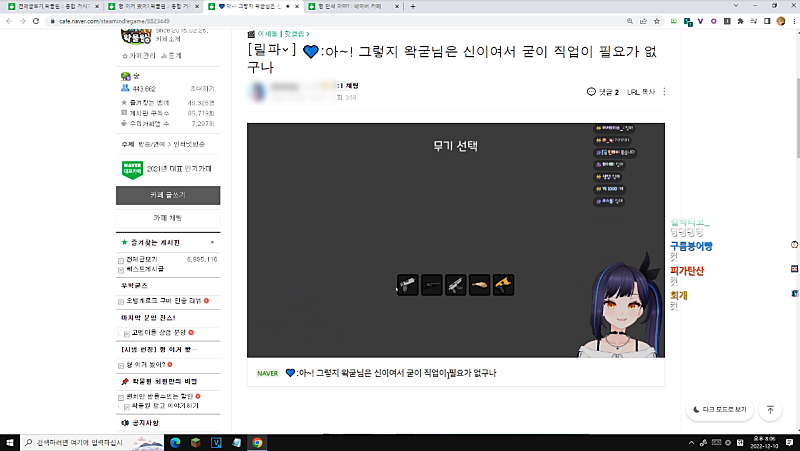Open a new browser tab

point(412,6)
